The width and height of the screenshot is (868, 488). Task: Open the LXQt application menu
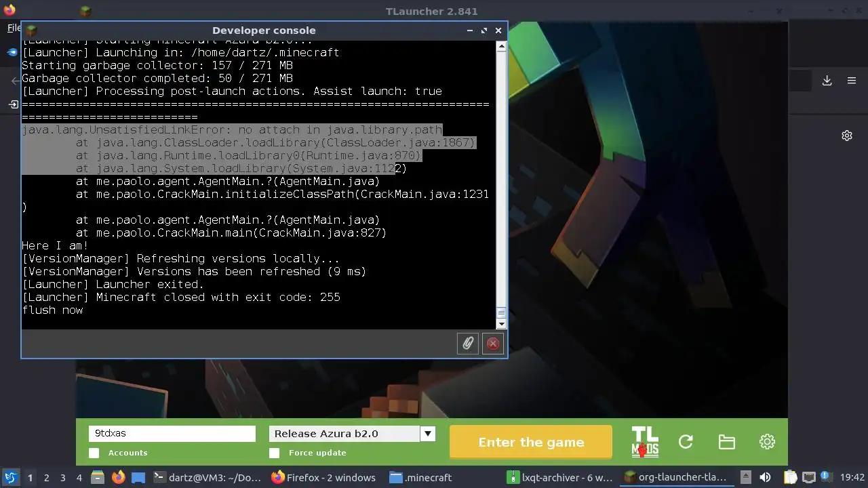click(x=11, y=477)
